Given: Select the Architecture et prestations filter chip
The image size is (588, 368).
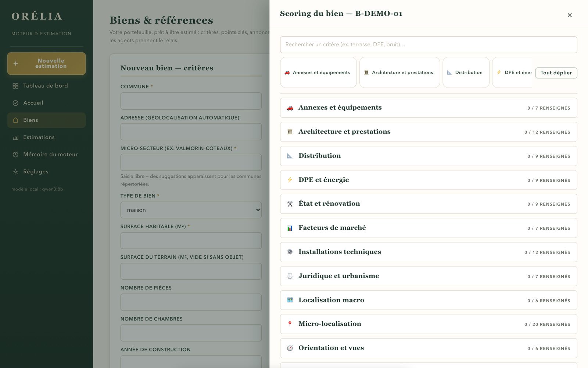Looking at the screenshot, I should 399,72.
